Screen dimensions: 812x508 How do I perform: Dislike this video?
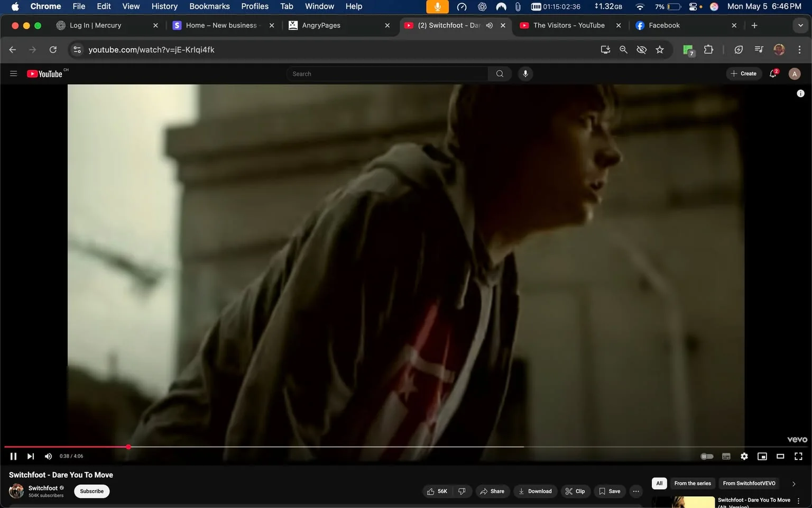click(x=462, y=492)
